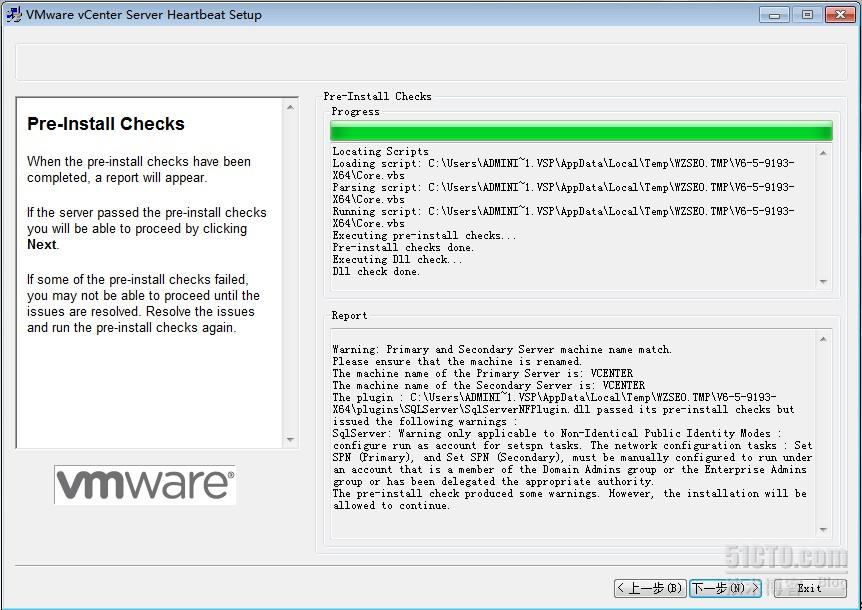Click the 'Pre-install checks done.' log line
862x610 pixels.
pyautogui.click(x=403, y=247)
